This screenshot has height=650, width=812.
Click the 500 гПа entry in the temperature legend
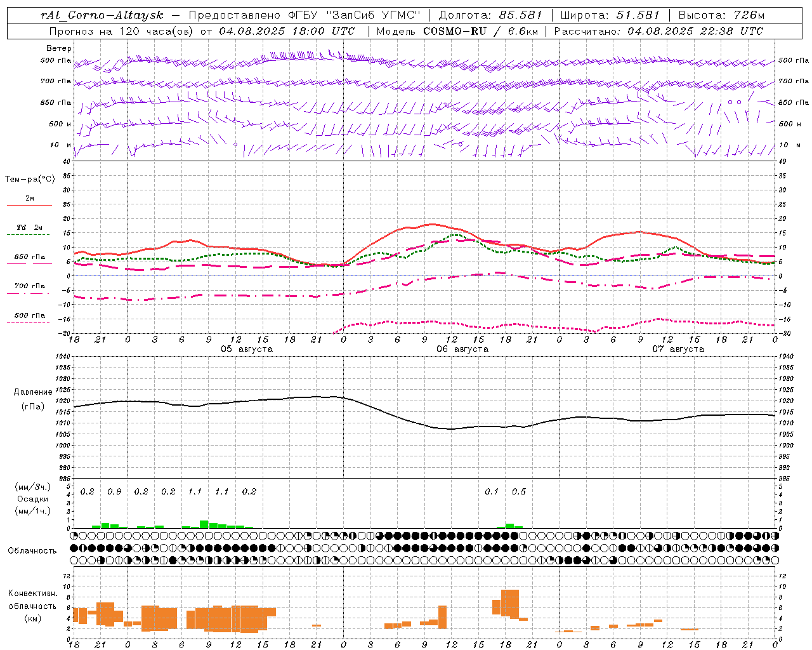point(29,315)
